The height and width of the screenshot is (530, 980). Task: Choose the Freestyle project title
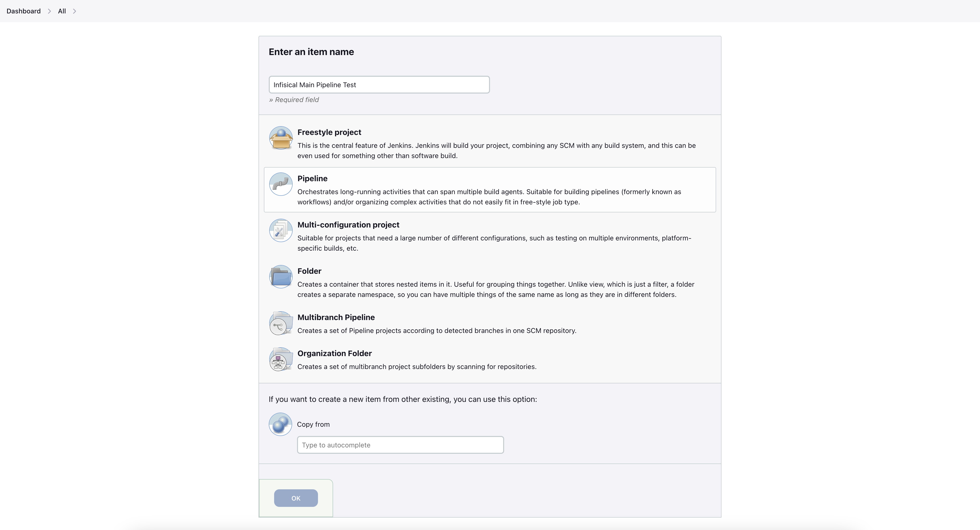329,132
